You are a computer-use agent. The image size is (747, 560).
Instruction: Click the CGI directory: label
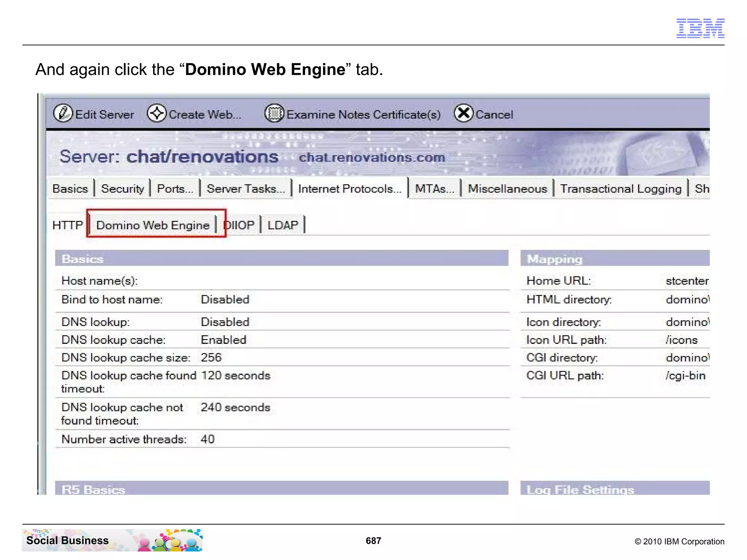562,358
